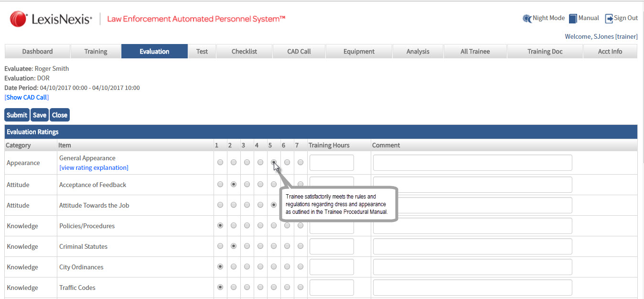Expand view rating explanation for General Appearance
The image size is (644, 299).
click(x=94, y=167)
